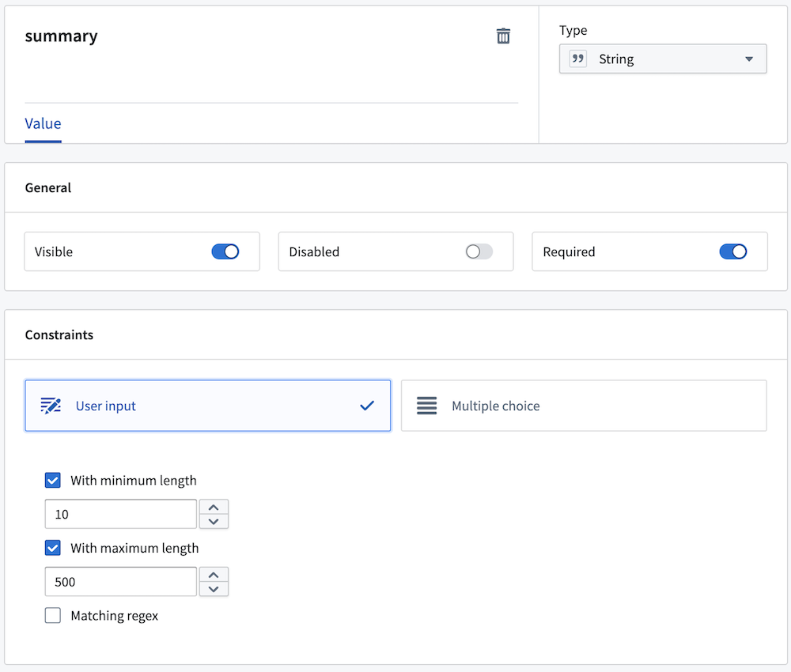
Task: Click the maximum length field showing 500
Action: [x=120, y=582]
